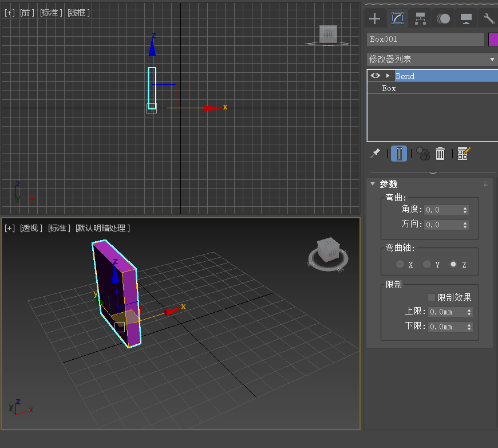Open Configure Modifier Sets icon

pyautogui.click(x=464, y=154)
